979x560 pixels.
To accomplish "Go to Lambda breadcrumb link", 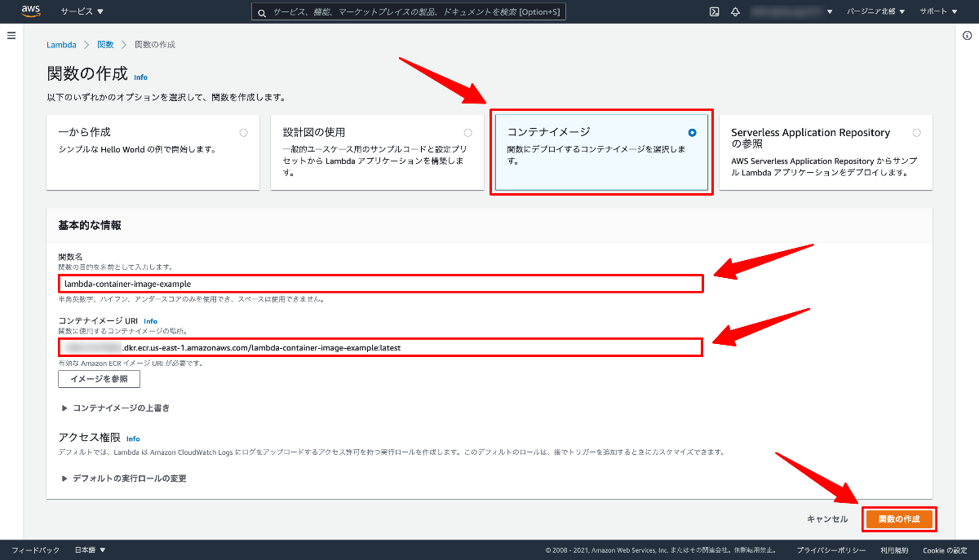I will coord(61,44).
